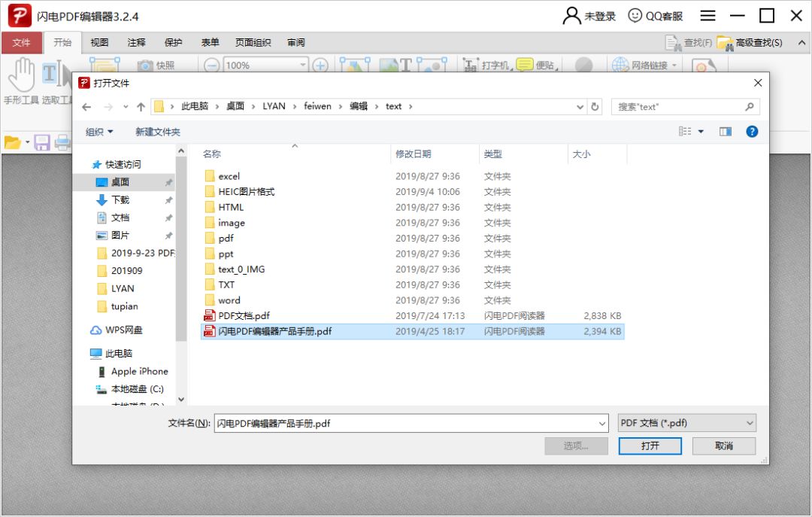Select the Sticky Note tool

tap(537, 65)
